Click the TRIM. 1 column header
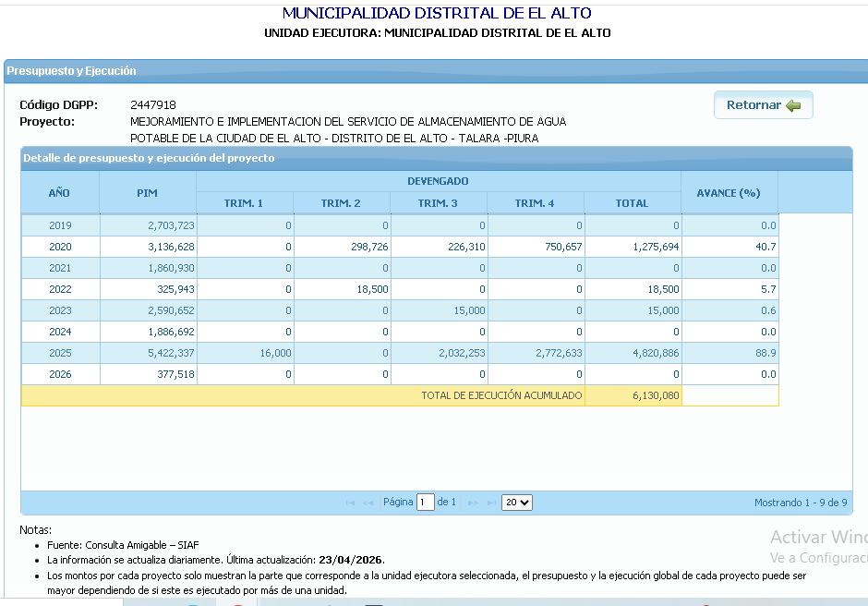Viewport: 868px width, 606px height. [244, 203]
